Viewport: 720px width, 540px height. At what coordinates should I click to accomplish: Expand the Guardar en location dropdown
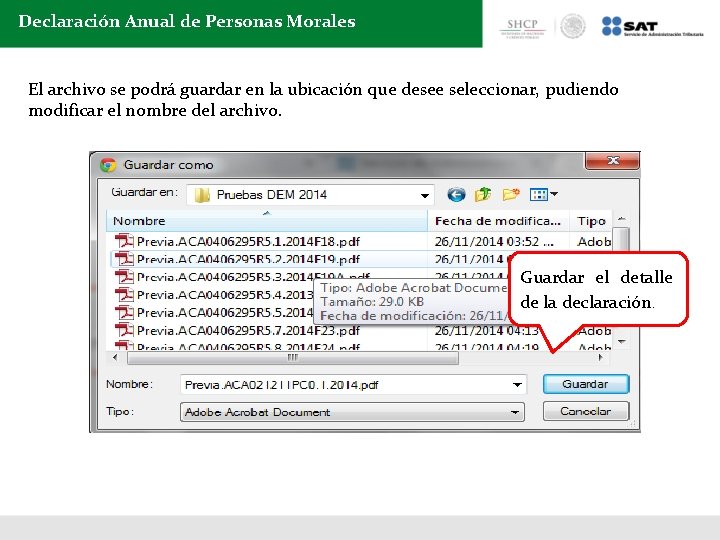pyautogui.click(x=425, y=196)
